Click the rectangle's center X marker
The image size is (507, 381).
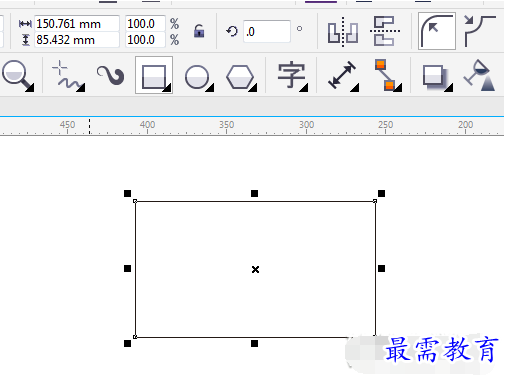click(x=255, y=269)
